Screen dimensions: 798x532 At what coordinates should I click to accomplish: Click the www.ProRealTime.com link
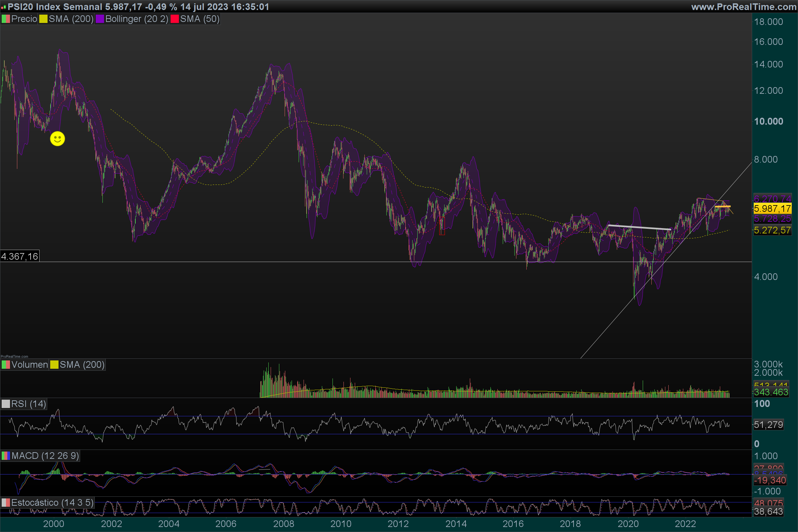point(744,7)
